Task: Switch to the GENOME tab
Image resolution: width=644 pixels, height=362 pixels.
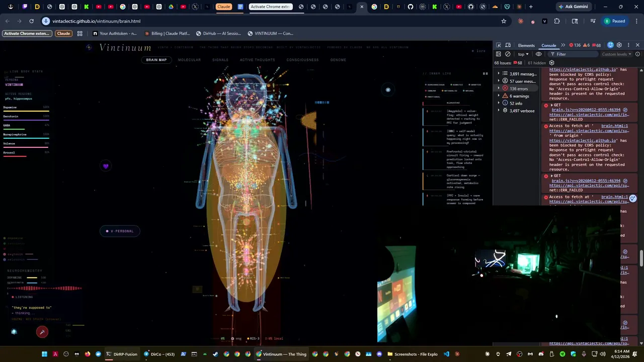Action: 338,60
